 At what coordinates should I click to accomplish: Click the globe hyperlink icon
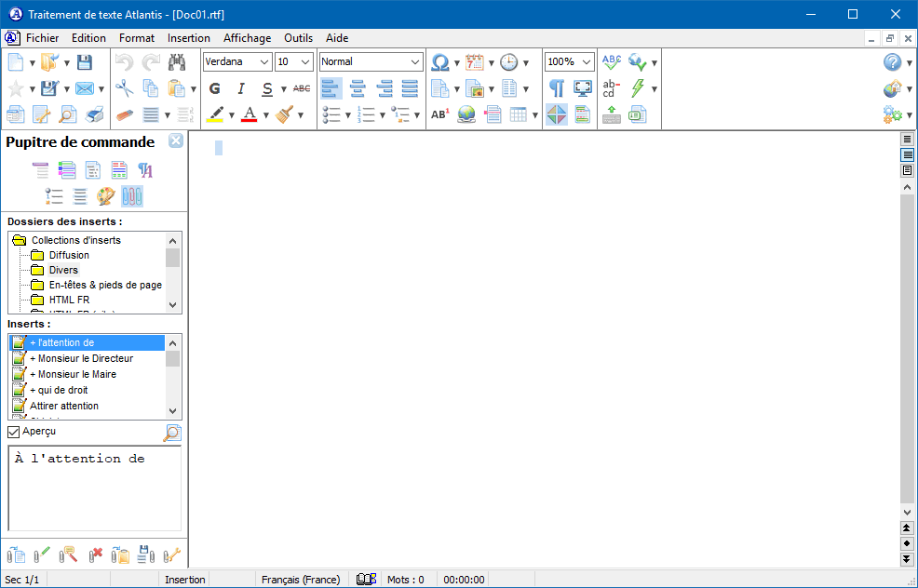pyautogui.click(x=466, y=114)
